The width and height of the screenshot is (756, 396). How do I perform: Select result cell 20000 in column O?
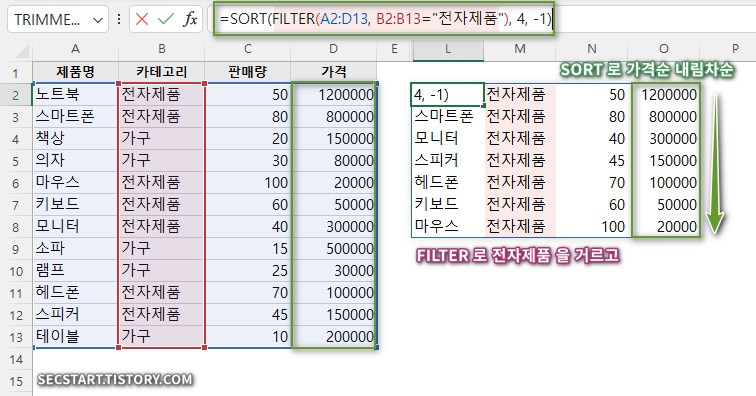pyautogui.click(x=665, y=226)
